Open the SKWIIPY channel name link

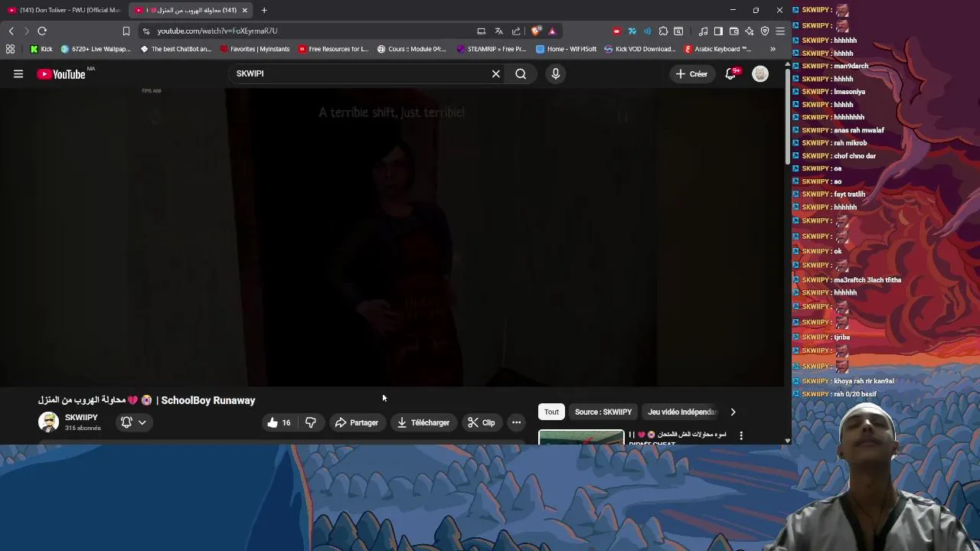[x=81, y=418]
